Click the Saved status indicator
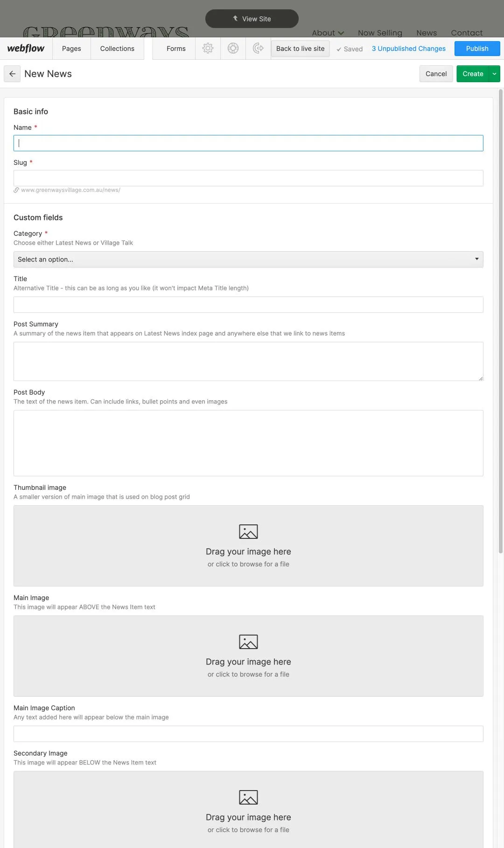This screenshot has width=504, height=848. point(350,49)
